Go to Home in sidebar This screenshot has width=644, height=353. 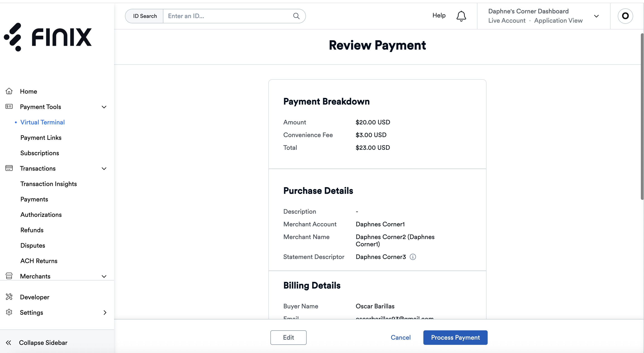(x=29, y=91)
